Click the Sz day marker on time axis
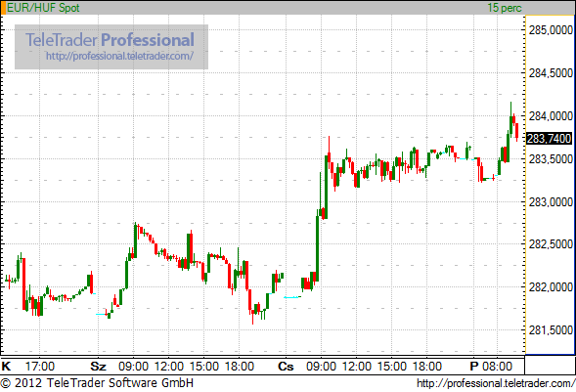 [x=99, y=367]
